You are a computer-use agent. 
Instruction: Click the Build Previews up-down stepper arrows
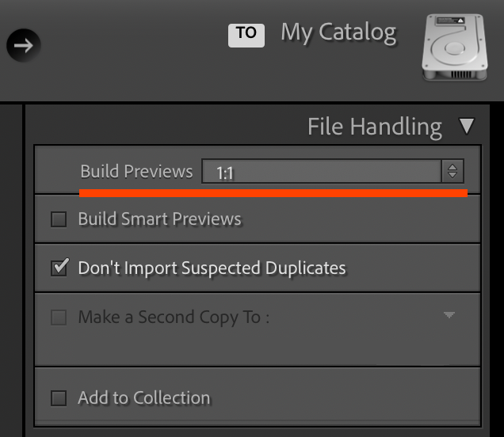(x=452, y=172)
